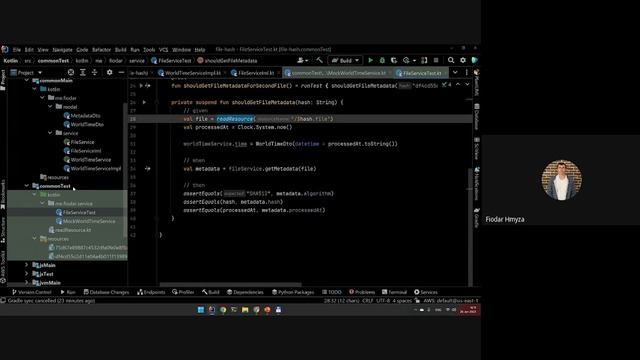Open the Refactor menu

click(x=101, y=50)
